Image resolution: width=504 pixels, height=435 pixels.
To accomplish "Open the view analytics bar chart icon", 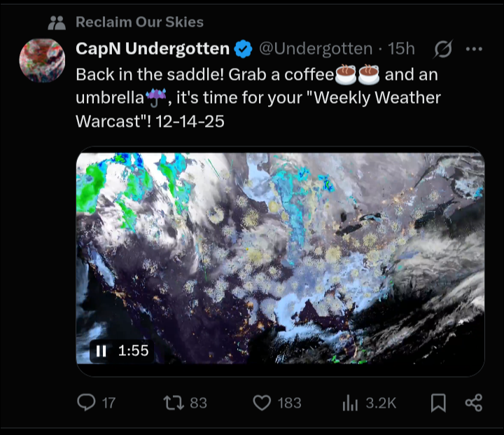I will pos(349,402).
